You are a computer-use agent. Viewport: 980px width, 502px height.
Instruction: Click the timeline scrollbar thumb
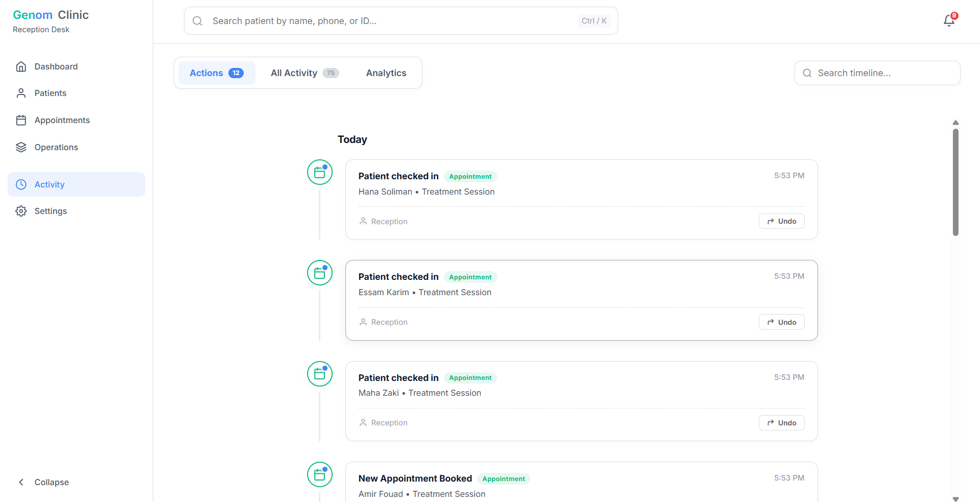pyautogui.click(x=955, y=182)
